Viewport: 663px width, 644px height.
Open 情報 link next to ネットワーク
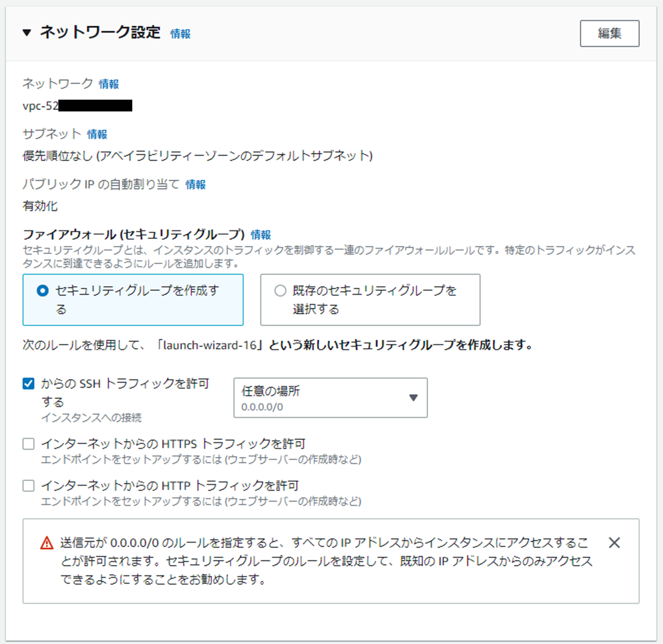pos(108,84)
